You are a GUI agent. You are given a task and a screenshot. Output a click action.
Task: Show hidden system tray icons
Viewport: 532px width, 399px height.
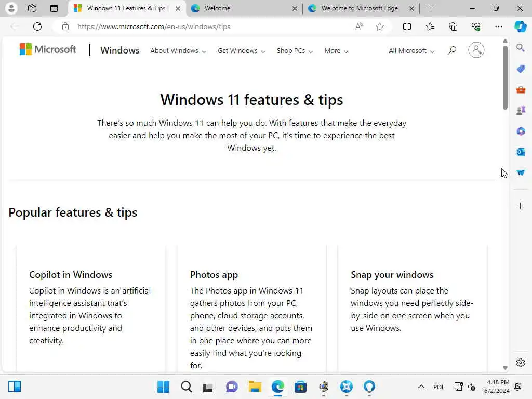[x=421, y=387]
